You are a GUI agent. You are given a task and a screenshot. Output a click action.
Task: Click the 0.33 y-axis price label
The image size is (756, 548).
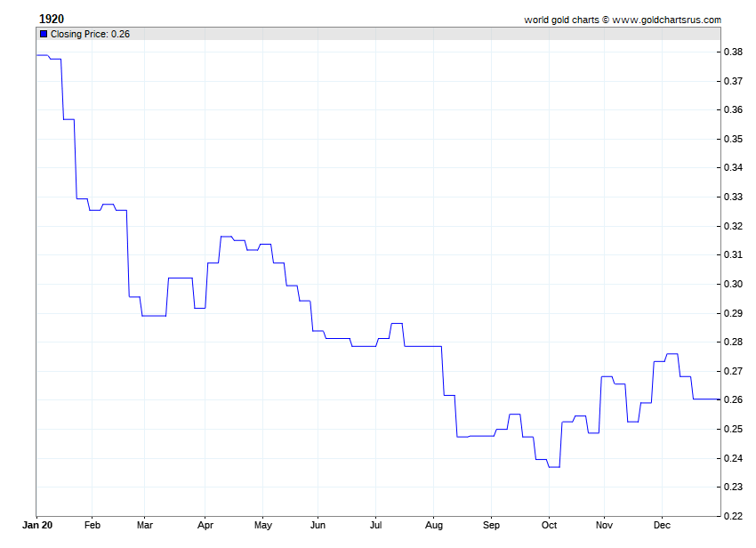click(x=733, y=197)
